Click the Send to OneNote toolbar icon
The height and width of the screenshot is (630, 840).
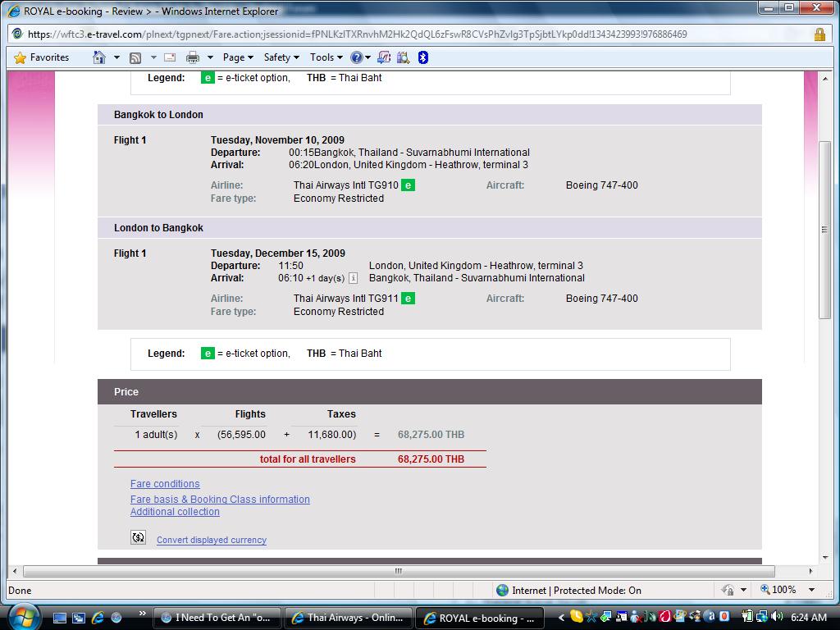[384, 57]
